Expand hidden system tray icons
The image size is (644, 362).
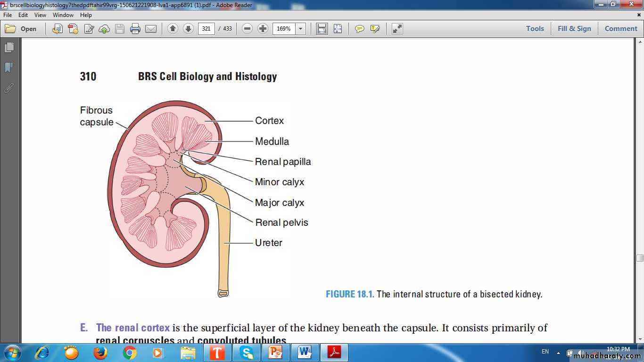(x=558, y=352)
